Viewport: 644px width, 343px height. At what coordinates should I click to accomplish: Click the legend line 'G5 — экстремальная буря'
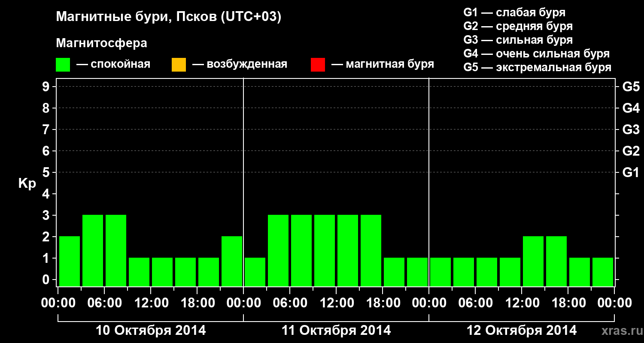coord(538,67)
